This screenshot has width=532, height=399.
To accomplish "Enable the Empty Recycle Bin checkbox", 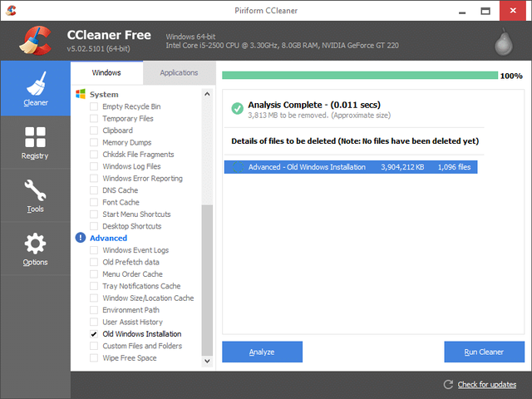I will click(x=94, y=106).
